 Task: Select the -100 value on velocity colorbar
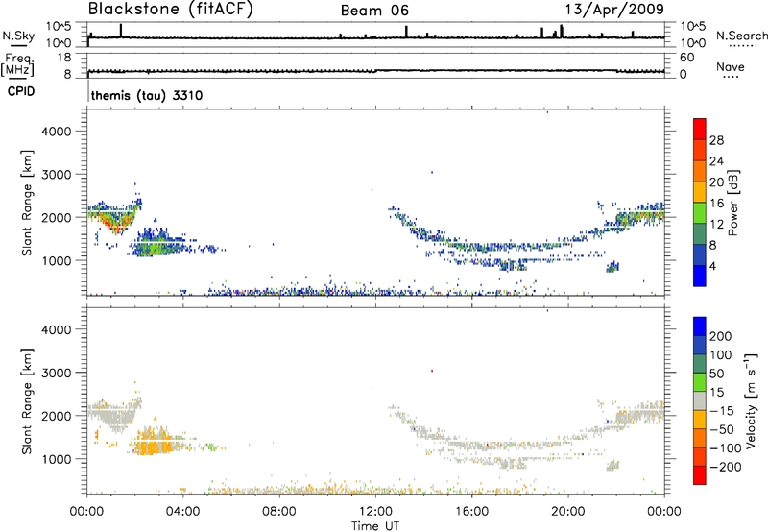pos(726,448)
